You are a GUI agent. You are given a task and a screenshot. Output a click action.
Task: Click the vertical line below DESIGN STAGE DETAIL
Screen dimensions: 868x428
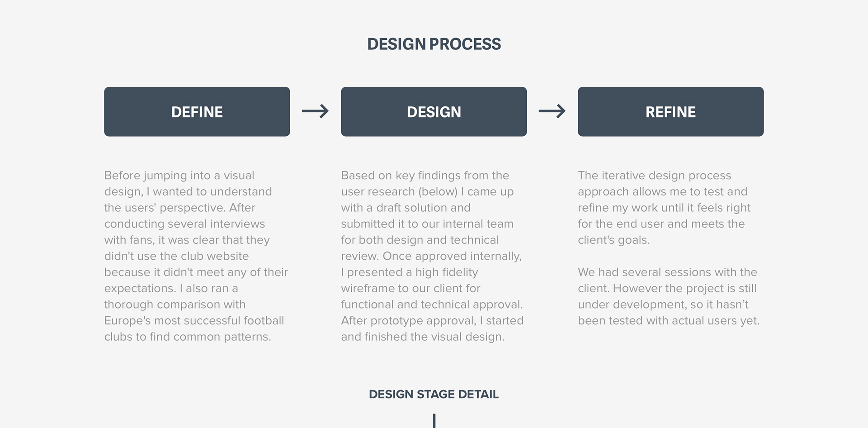434,421
